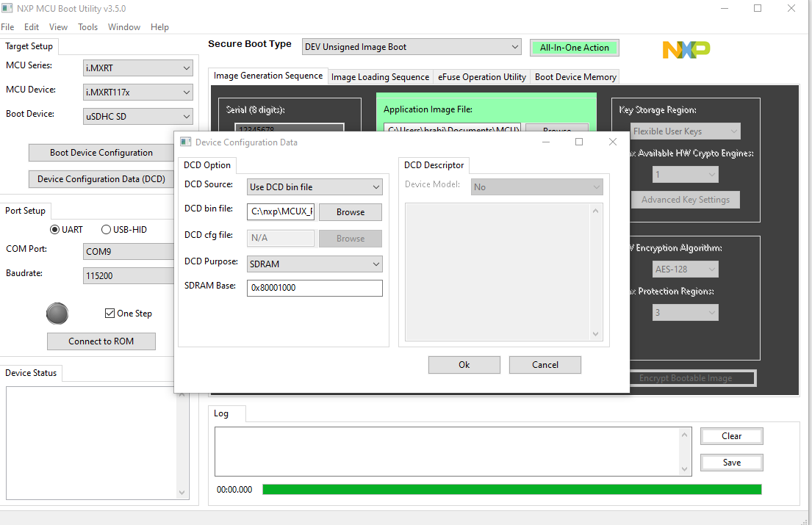Switch to the DCD Descriptor tab
Image resolution: width=812 pixels, height=525 pixels.
click(x=434, y=165)
